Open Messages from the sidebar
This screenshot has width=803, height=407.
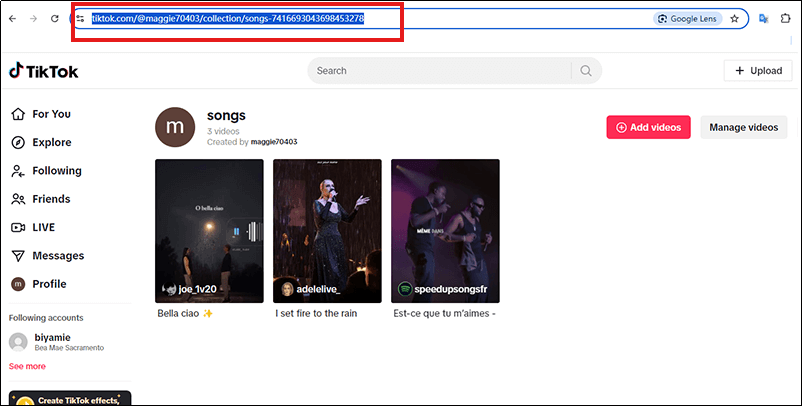click(x=58, y=255)
